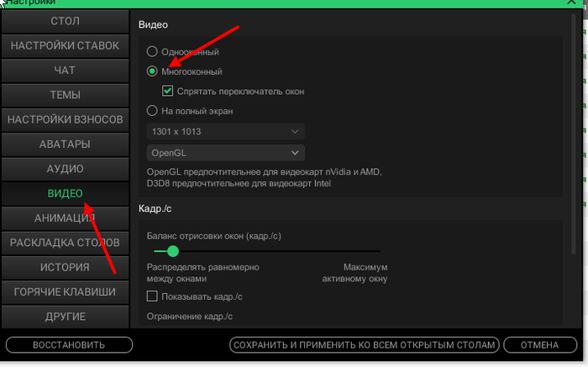Screen dimensions: 588x367
Task: Open the СТОЛ settings section
Action: click(x=66, y=21)
